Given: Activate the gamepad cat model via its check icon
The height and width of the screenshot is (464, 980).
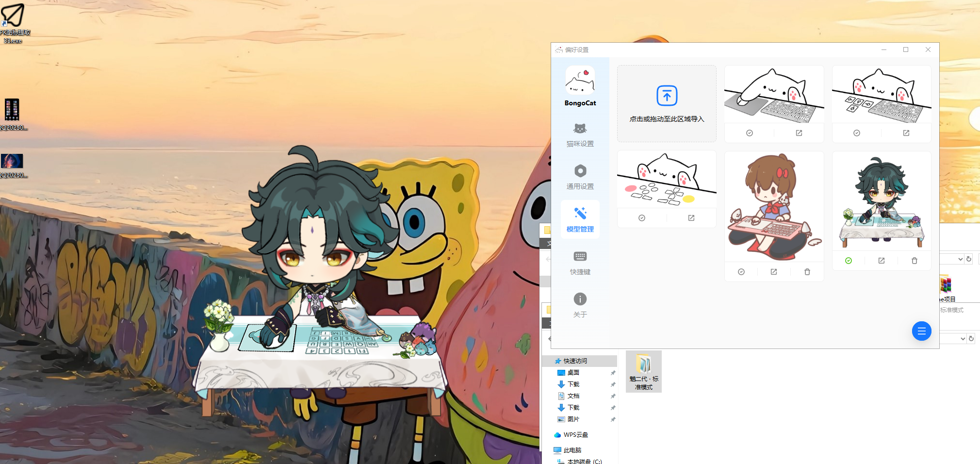Looking at the screenshot, I should pyautogui.click(x=641, y=218).
